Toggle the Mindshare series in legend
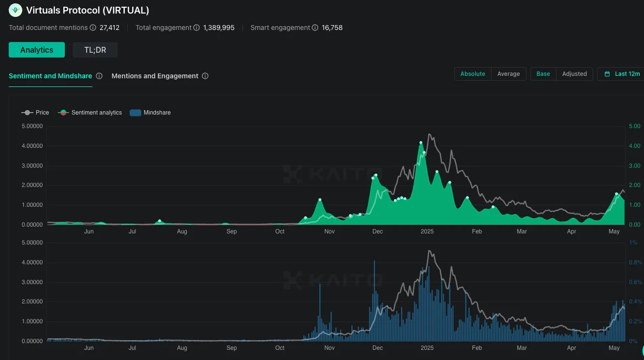 (150, 113)
